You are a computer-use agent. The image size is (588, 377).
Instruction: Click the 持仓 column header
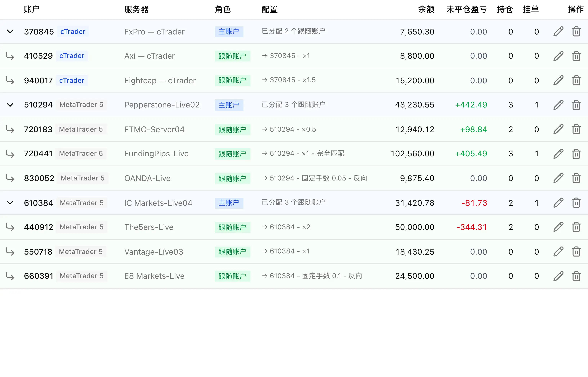(505, 9)
